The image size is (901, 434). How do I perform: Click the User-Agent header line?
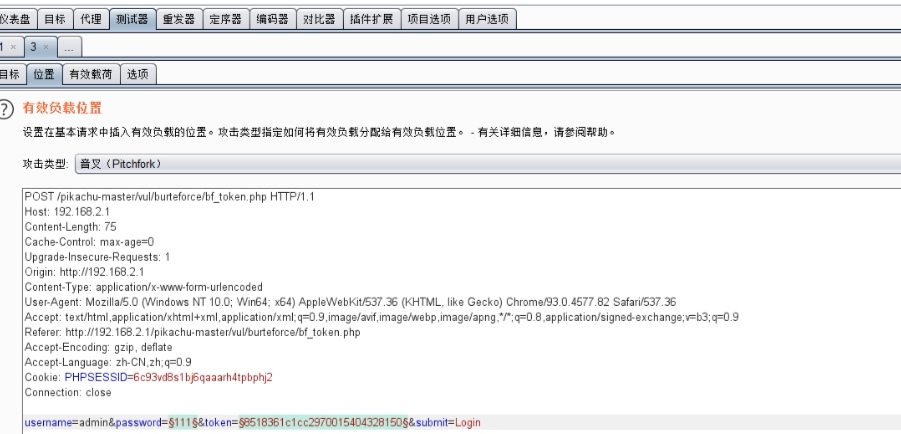tap(351, 302)
